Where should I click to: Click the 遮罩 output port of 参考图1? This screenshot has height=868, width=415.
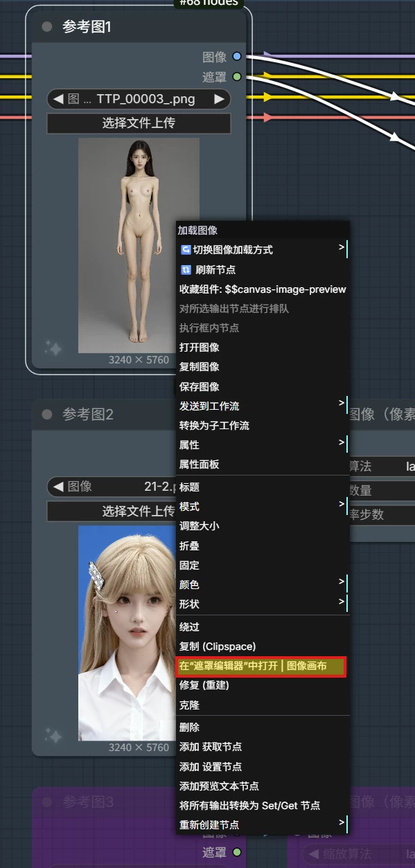[x=237, y=77]
